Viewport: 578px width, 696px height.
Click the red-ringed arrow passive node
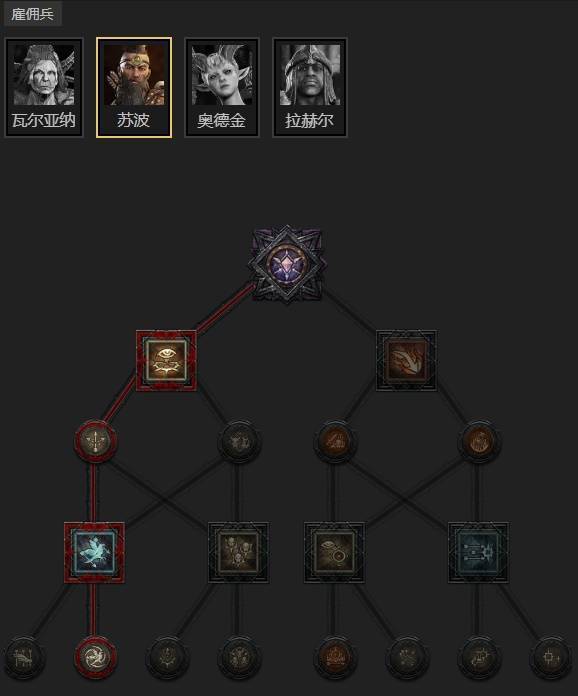[95, 442]
